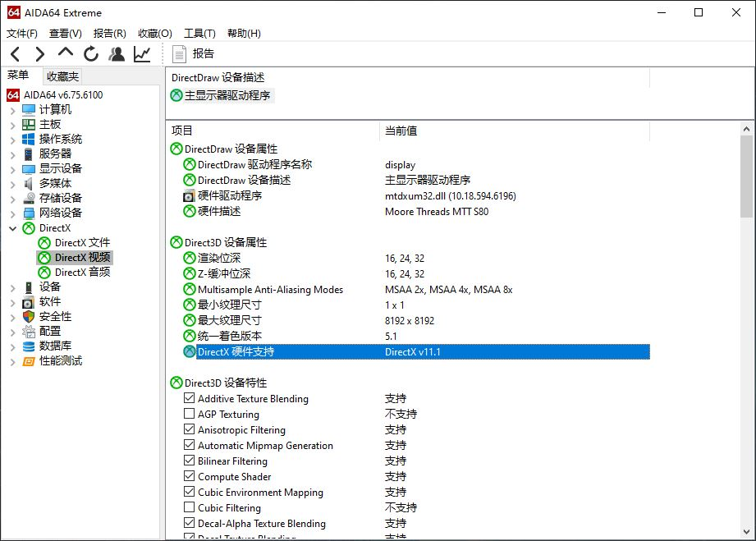The image size is (756, 541).
Task: Click the 报告 toolbar button label
Action: [x=203, y=53]
